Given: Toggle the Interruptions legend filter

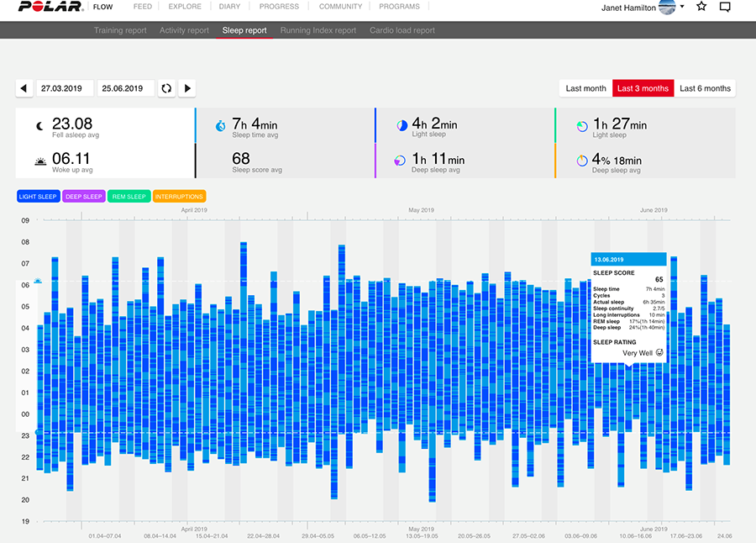Looking at the screenshot, I should 180,197.
